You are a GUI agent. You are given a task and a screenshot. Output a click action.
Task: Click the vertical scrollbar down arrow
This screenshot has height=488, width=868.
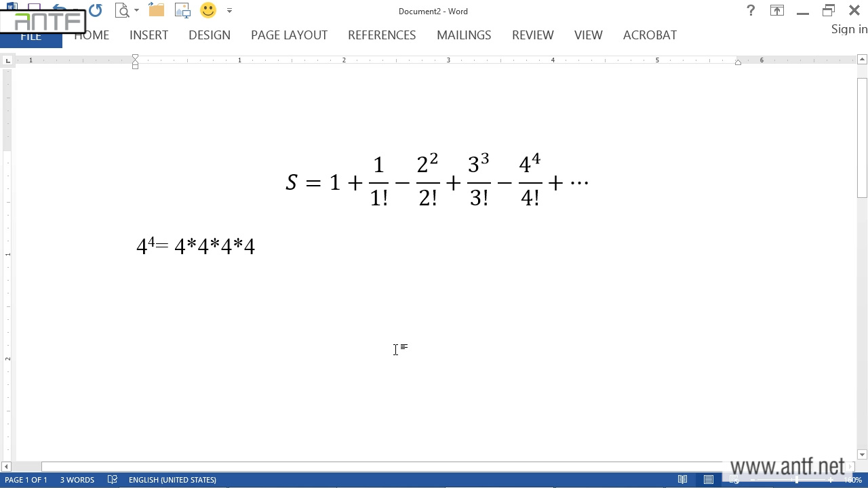tap(862, 455)
